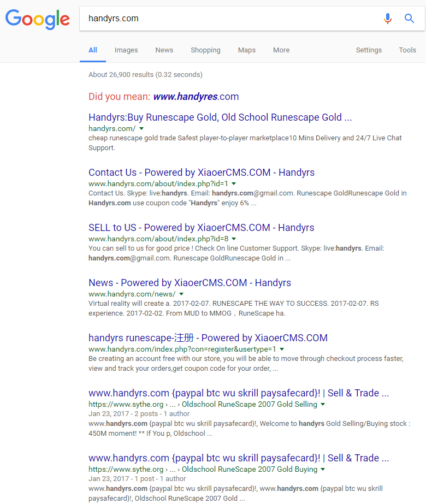Viewport: 426px width, 504px height.
Task: Click the blue search magnifier icon
Action: [409, 19]
